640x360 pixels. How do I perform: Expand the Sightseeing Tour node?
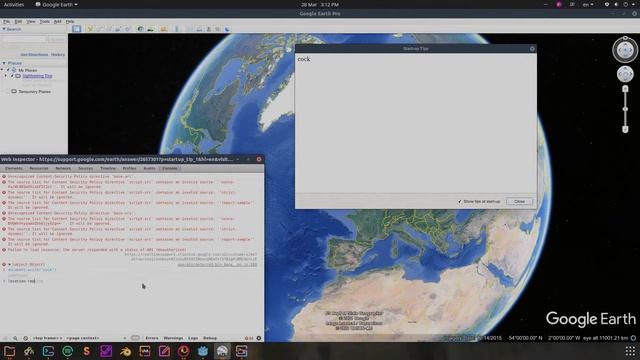6,76
